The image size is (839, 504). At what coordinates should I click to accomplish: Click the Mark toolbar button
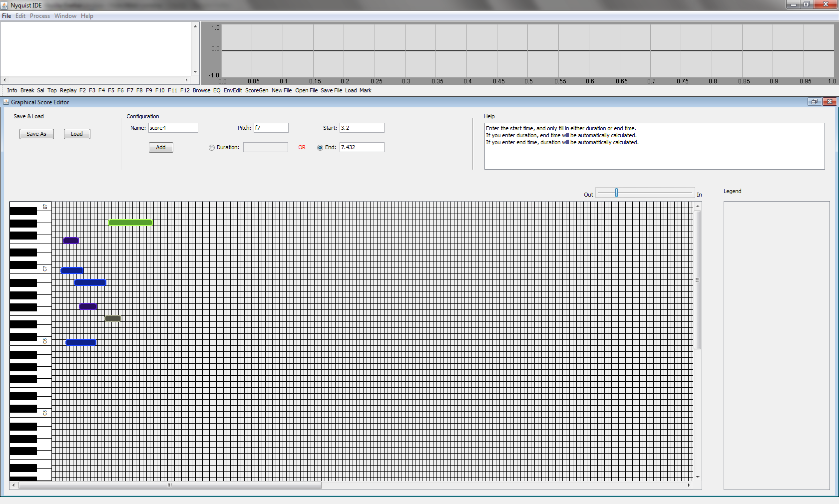pos(366,90)
